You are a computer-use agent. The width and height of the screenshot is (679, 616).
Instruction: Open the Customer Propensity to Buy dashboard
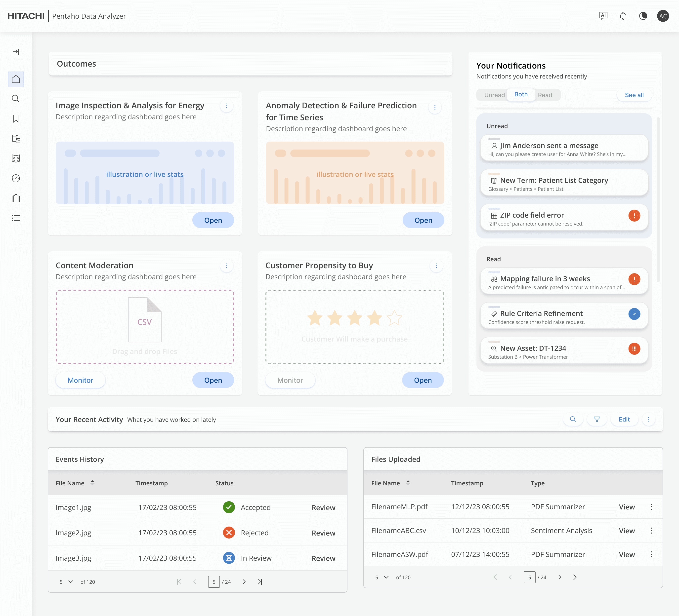pos(423,380)
